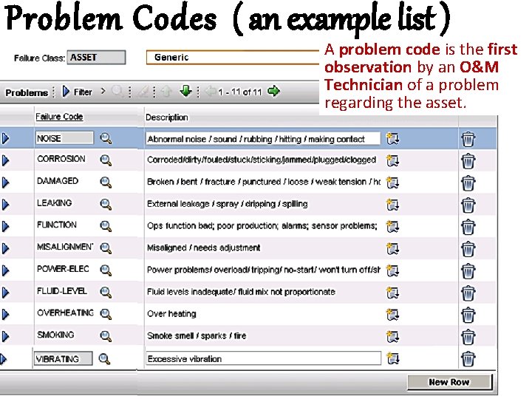Click the magnifier lookup icon for NOISE

click(106, 138)
